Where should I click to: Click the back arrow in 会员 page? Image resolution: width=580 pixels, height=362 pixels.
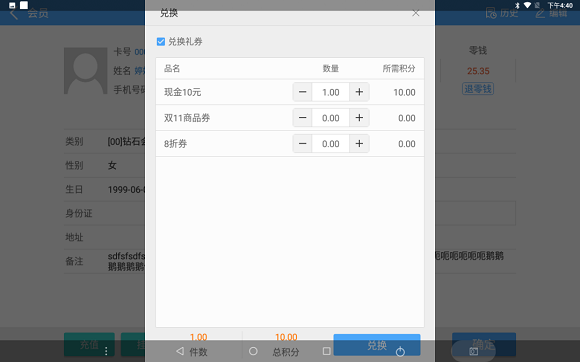pos(14,14)
